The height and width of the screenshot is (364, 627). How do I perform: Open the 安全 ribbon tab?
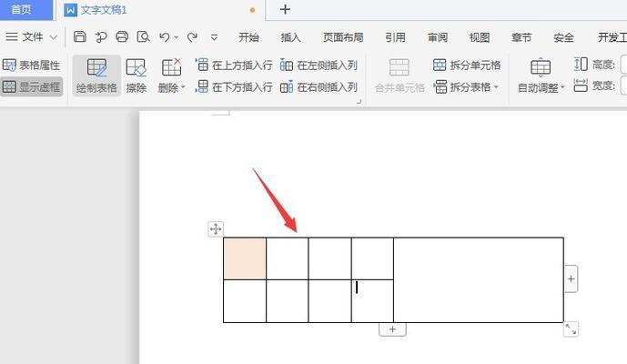[x=564, y=37]
